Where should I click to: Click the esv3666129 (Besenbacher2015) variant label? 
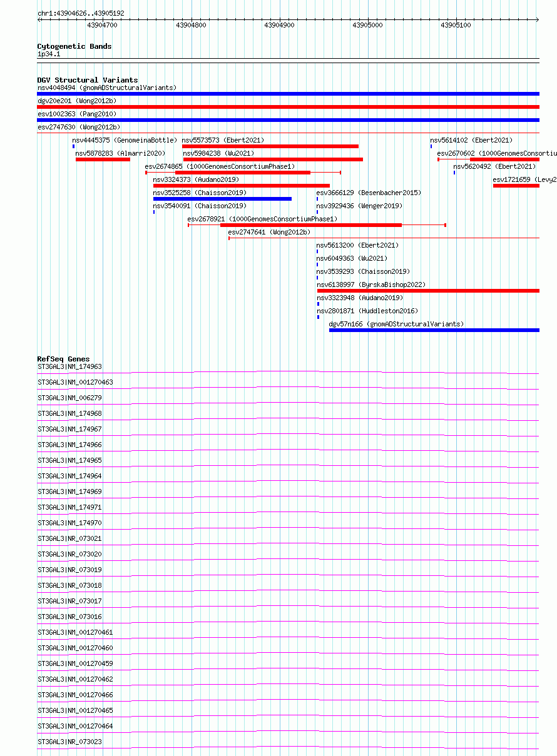coord(369,193)
